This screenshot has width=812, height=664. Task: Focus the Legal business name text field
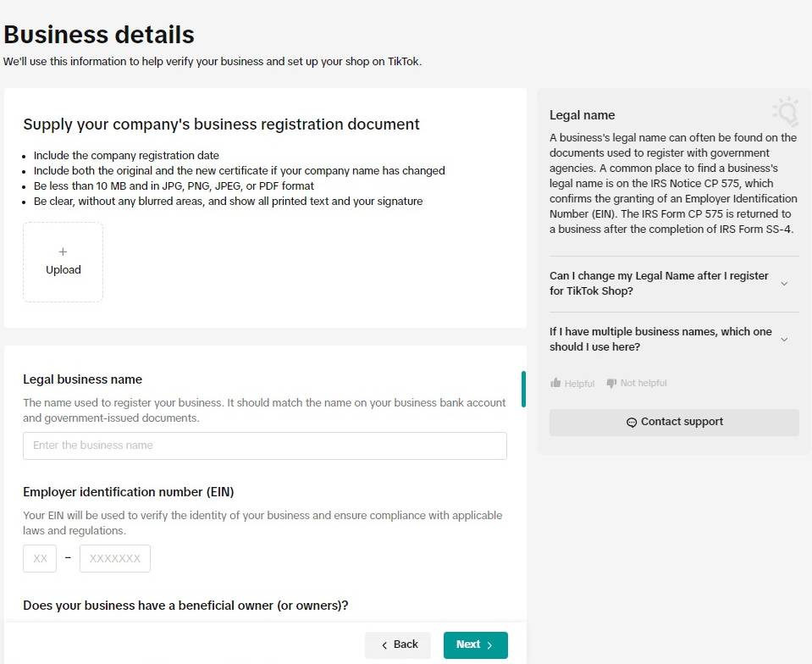265,445
